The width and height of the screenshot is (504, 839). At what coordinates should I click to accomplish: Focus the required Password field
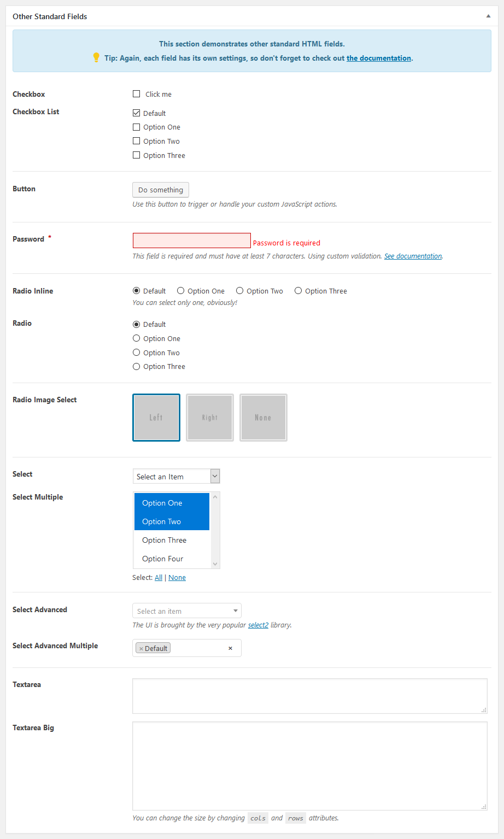(x=192, y=240)
